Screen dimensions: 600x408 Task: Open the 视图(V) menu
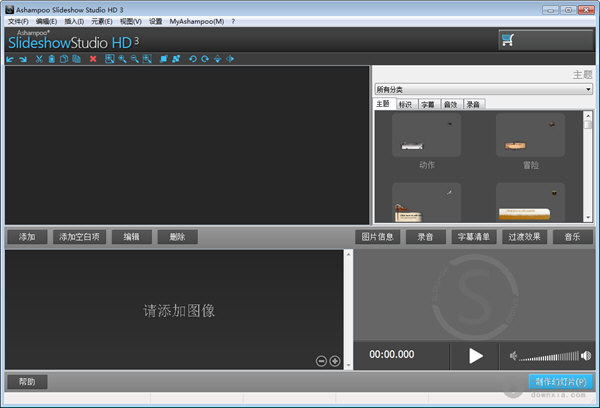[130, 21]
